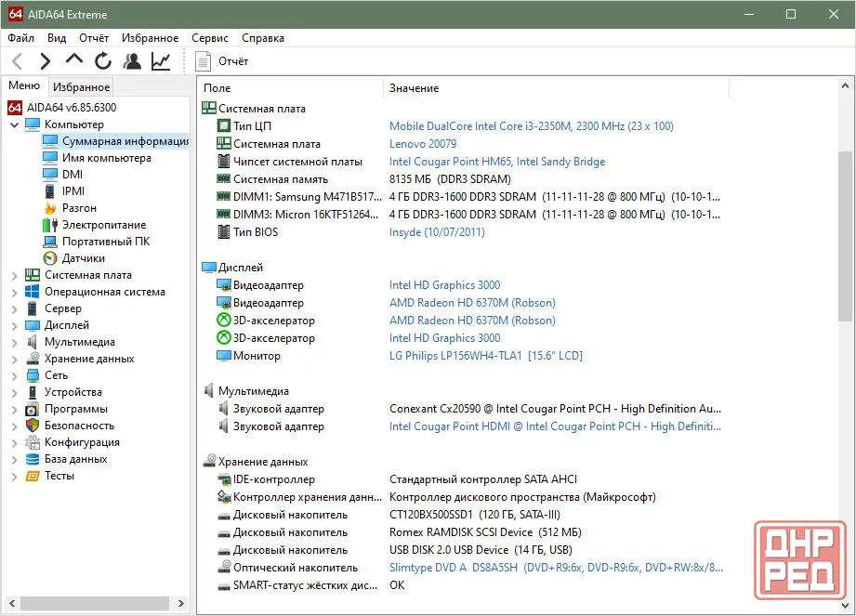Go up one level with the Up arrow
856x616 pixels.
[x=74, y=59]
